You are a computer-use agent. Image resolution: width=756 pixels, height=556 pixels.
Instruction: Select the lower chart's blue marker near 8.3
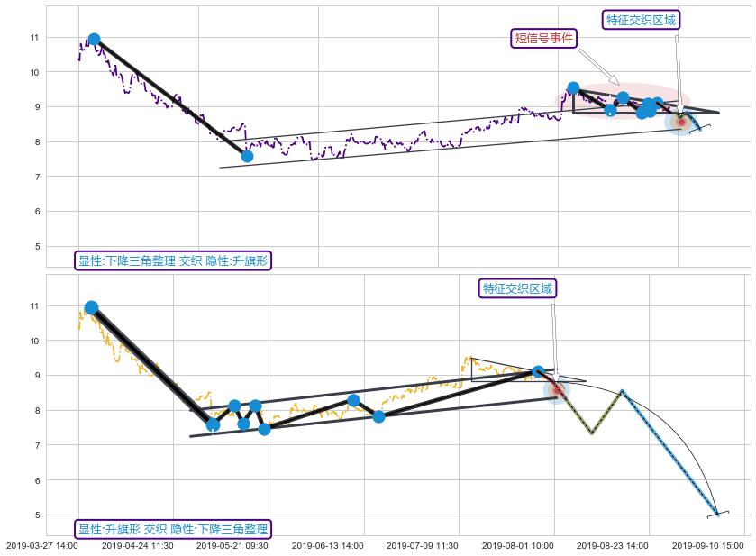click(353, 400)
